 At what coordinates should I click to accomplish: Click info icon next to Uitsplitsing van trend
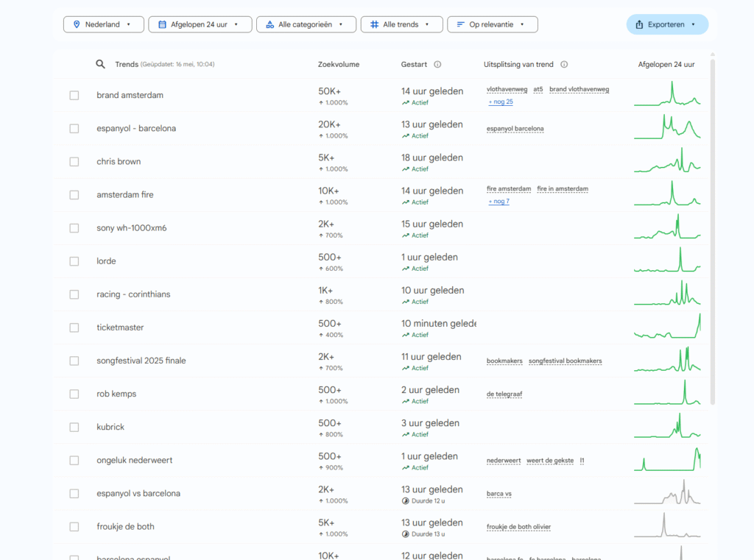coord(564,65)
